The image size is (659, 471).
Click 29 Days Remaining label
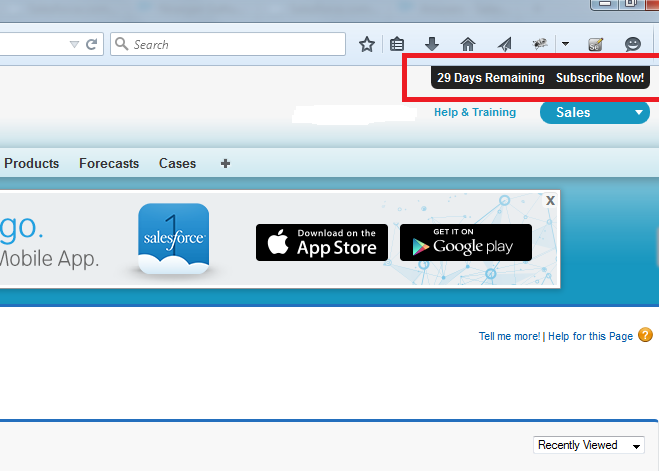click(490, 78)
